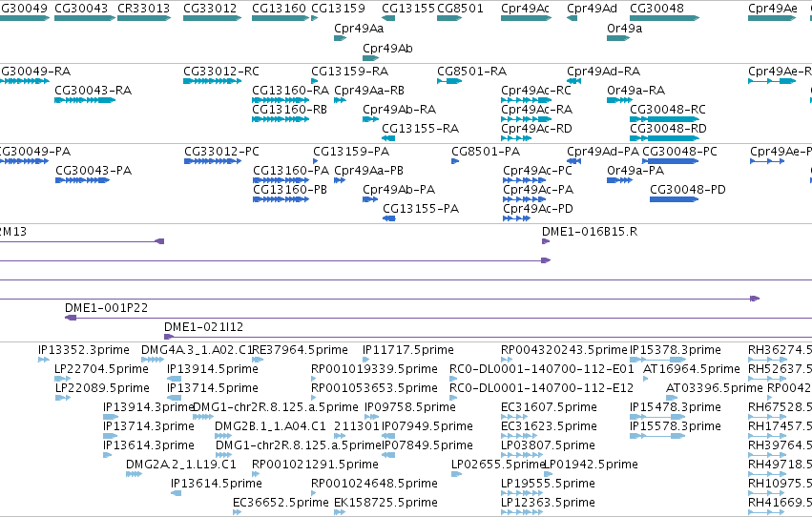Select EST EC31607.5prime
This screenshot has height=517, width=812.
[514, 417]
